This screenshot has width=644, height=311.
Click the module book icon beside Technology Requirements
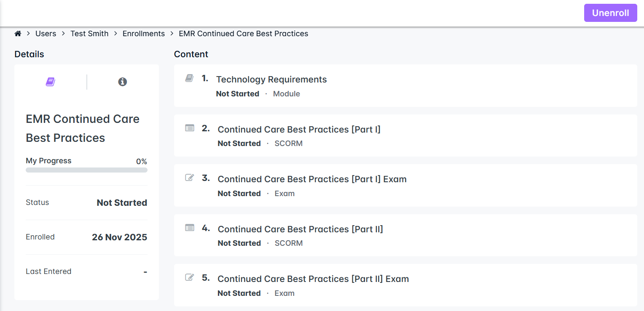point(190,78)
